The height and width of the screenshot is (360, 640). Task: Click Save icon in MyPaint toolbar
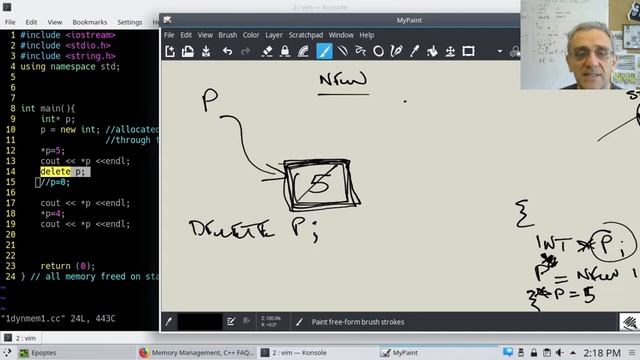click(206, 51)
